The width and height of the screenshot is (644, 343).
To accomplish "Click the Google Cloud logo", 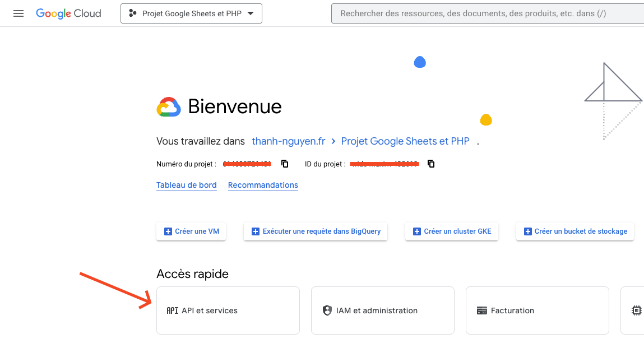I will (x=68, y=13).
